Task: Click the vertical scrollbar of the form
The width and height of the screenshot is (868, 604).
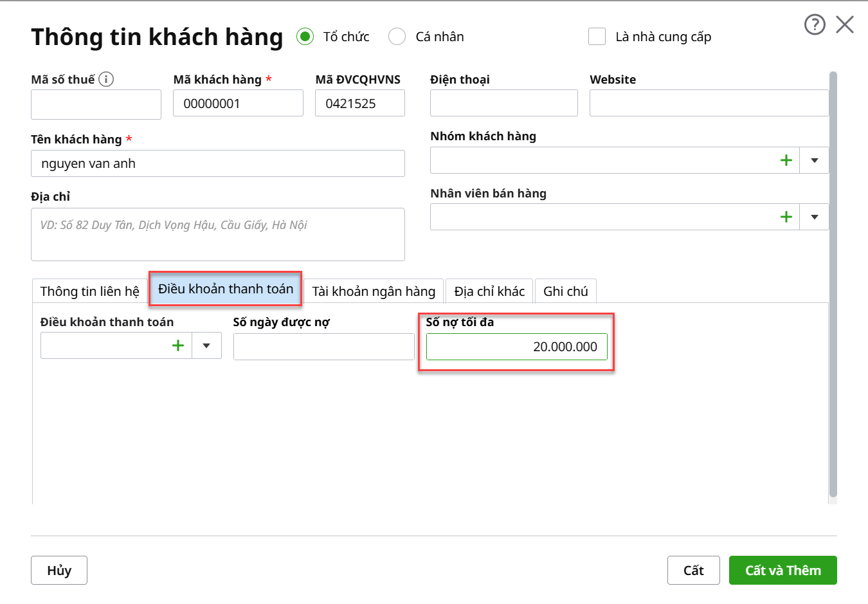Action: 833,283
